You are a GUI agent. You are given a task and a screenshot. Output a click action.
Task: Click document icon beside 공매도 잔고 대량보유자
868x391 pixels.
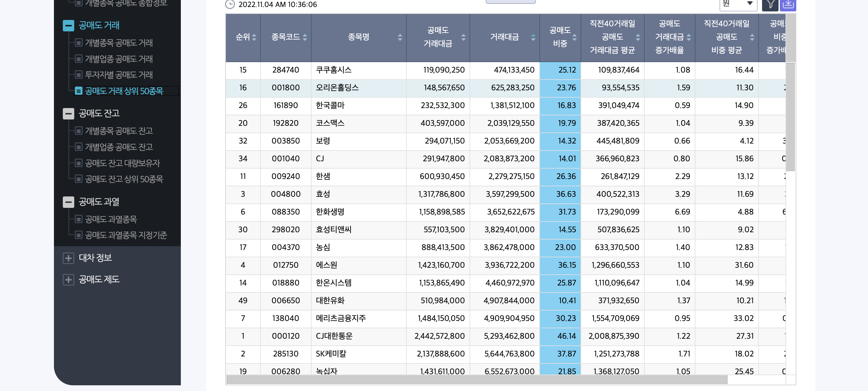pyautogui.click(x=78, y=163)
